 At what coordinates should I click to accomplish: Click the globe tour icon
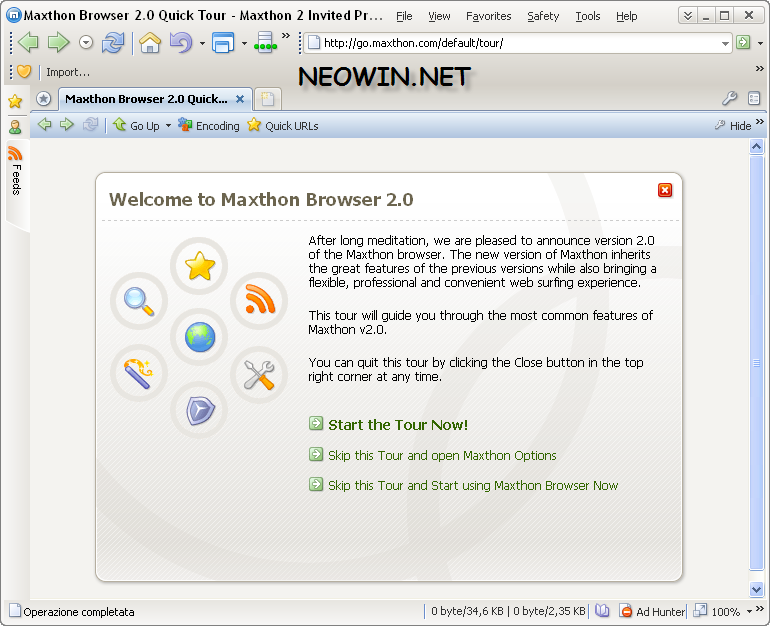(x=199, y=337)
